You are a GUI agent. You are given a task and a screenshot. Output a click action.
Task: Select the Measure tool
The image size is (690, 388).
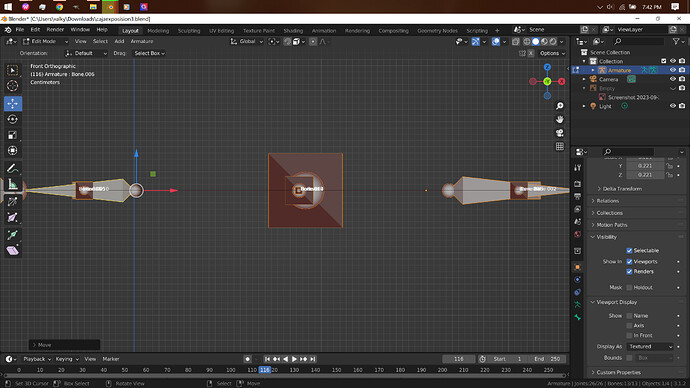12,184
